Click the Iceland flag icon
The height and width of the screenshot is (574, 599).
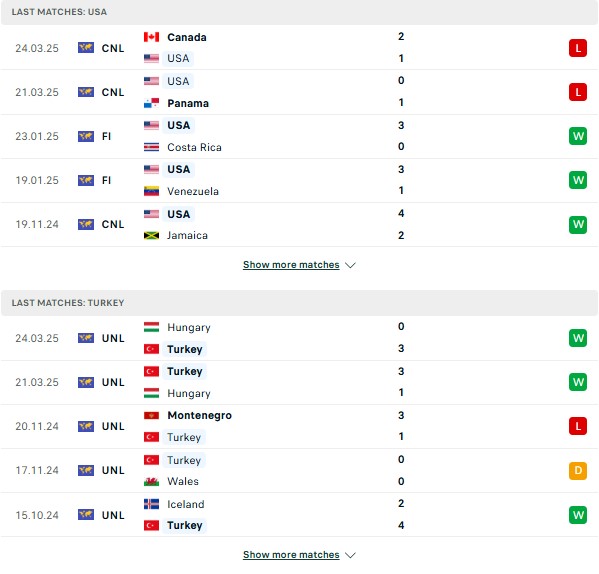tap(151, 504)
